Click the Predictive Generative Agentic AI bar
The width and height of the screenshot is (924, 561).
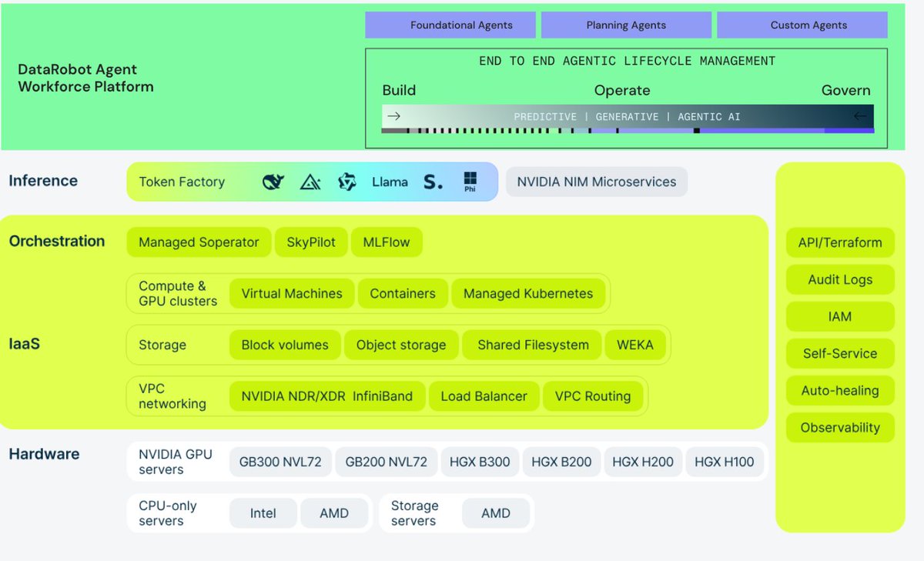pos(628,117)
